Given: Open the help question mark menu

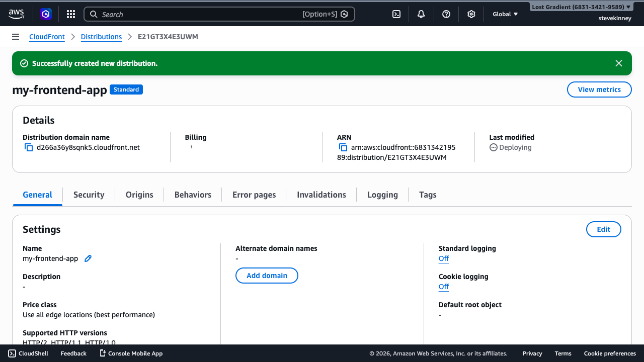Looking at the screenshot, I should 446,14.
